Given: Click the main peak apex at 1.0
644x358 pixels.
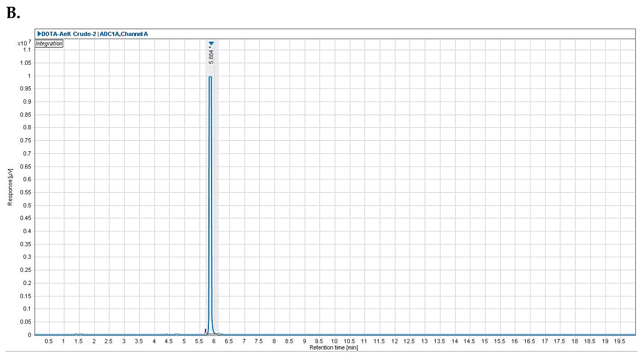Looking at the screenshot, I should (x=210, y=77).
